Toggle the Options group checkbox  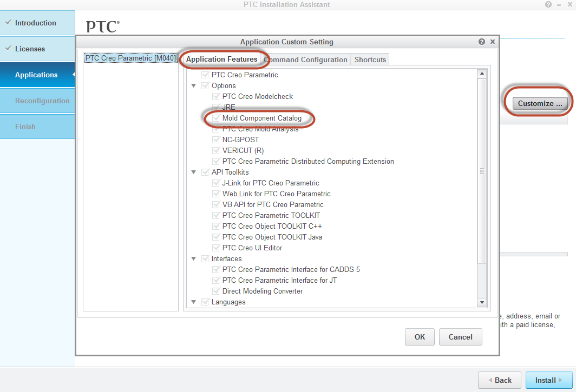pyautogui.click(x=205, y=86)
